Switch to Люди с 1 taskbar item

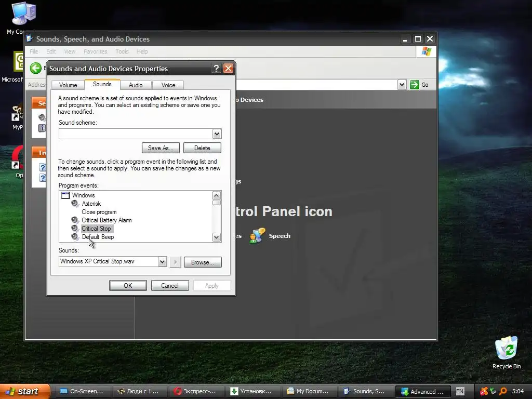139,391
